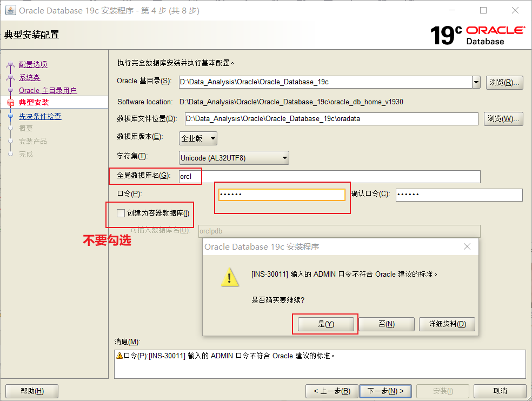Click the 消息 INS-30011 warning message text
532x401 pixels.
click(229, 356)
